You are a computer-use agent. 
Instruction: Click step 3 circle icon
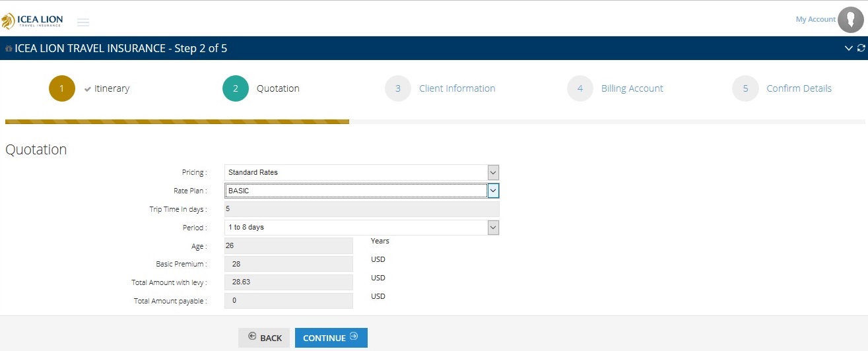pyautogui.click(x=398, y=88)
